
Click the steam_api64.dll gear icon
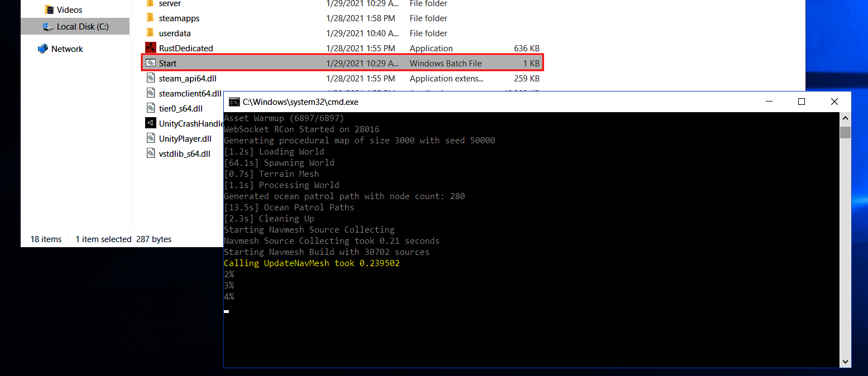pyautogui.click(x=151, y=78)
